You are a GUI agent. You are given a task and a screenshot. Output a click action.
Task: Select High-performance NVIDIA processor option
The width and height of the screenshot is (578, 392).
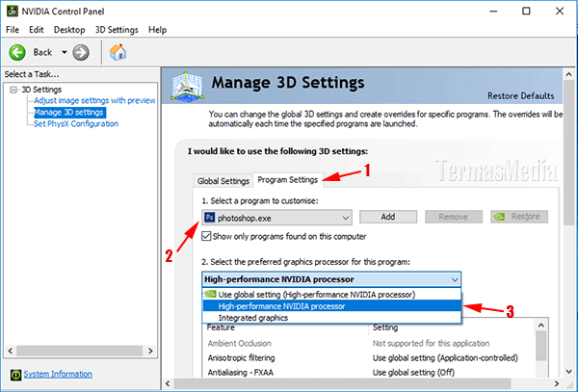pyautogui.click(x=331, y=306)
